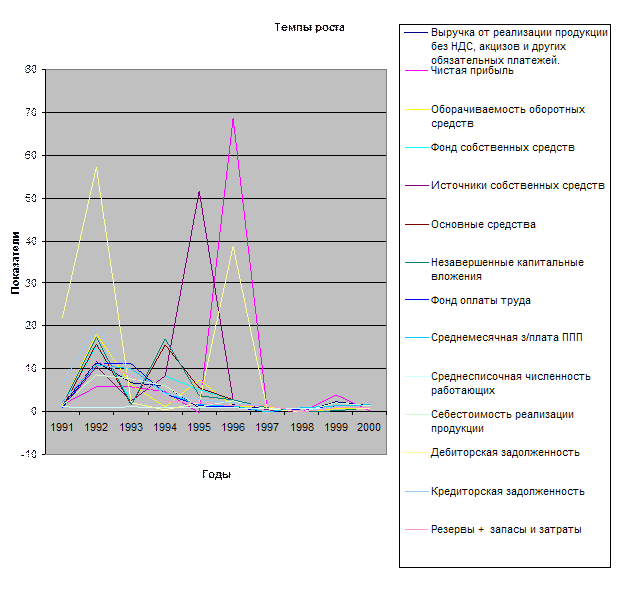Click the 'Незавершенные капитальные вложения' legend entry

click(507, 269)
